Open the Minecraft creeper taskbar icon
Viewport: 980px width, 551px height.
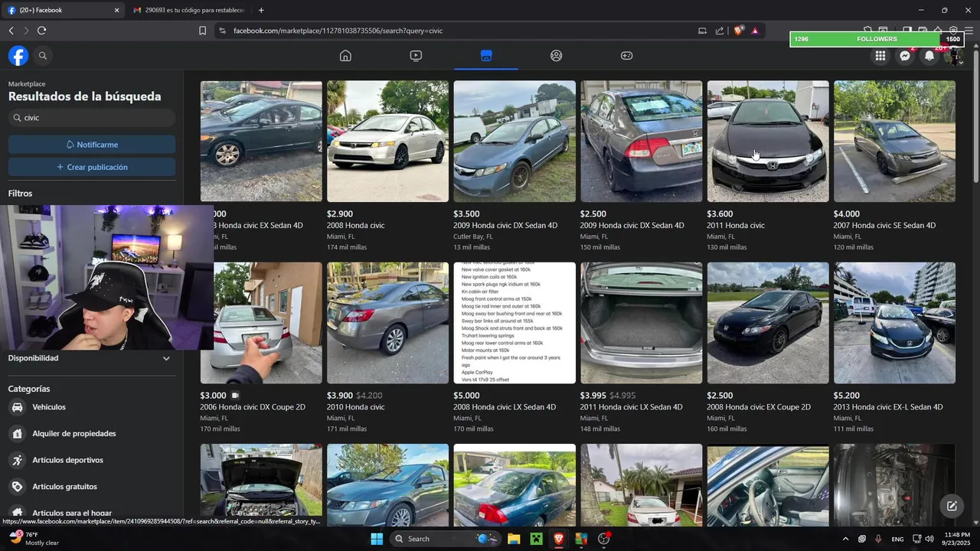click(x=537, y=539)
